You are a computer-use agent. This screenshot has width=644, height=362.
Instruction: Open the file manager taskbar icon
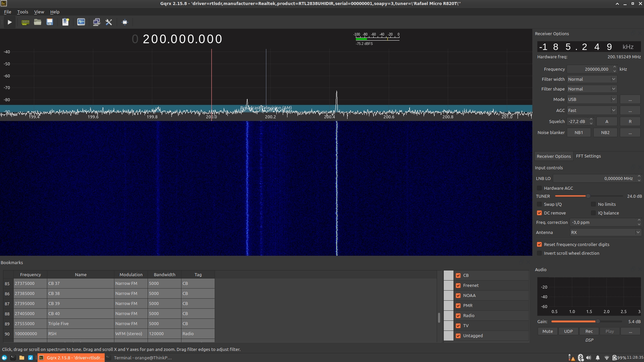[21, 358]
